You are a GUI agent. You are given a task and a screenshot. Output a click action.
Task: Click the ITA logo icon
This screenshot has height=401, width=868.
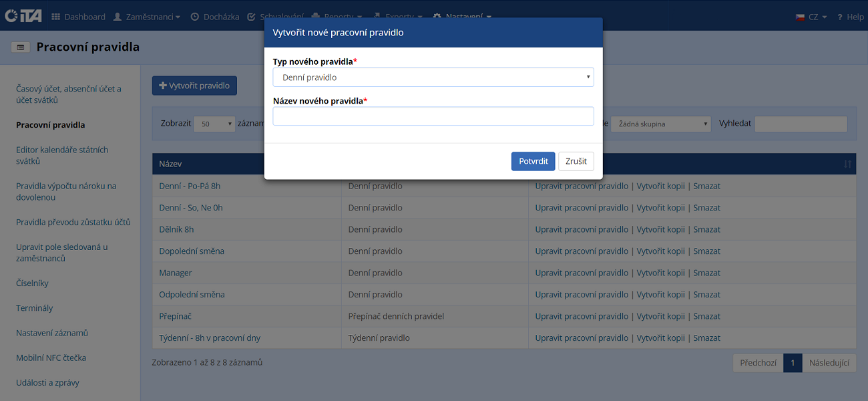click(x=22, y=17)
